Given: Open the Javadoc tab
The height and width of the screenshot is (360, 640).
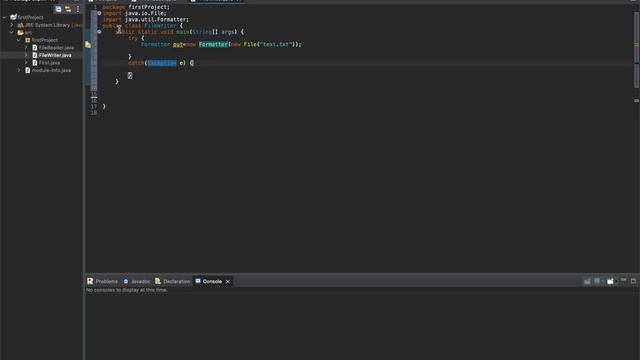Looking at the screenshot, I should pos(137,281).
